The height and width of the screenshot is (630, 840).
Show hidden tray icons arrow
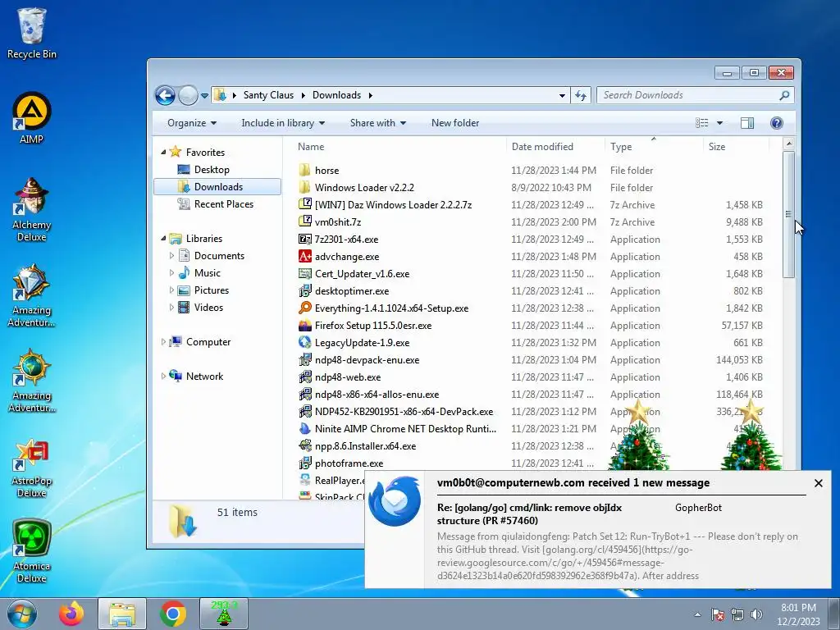point(697,614)
